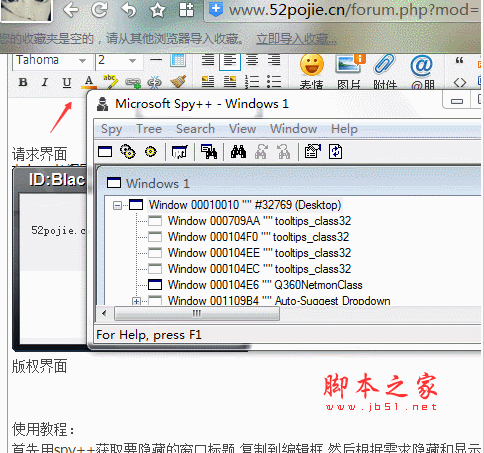484x453 pixels.
Task: Open Window menu in Spy++
Action: [x=293, y=129]
